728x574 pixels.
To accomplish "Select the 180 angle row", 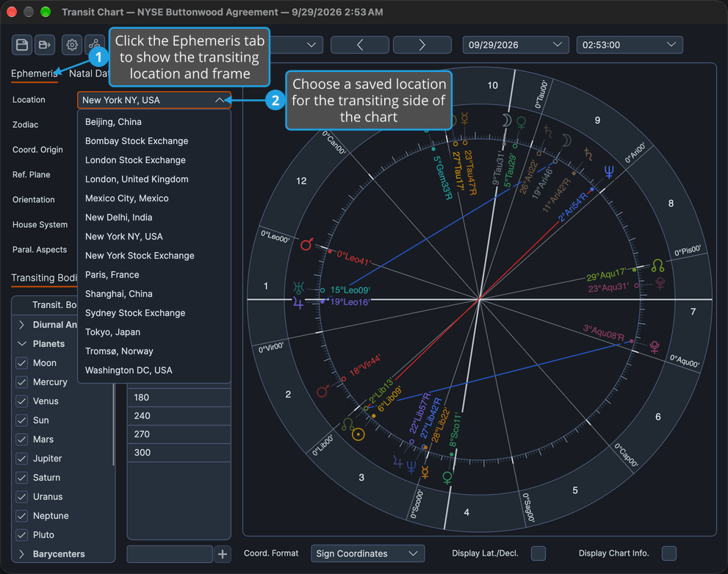I will click(179, 398).
